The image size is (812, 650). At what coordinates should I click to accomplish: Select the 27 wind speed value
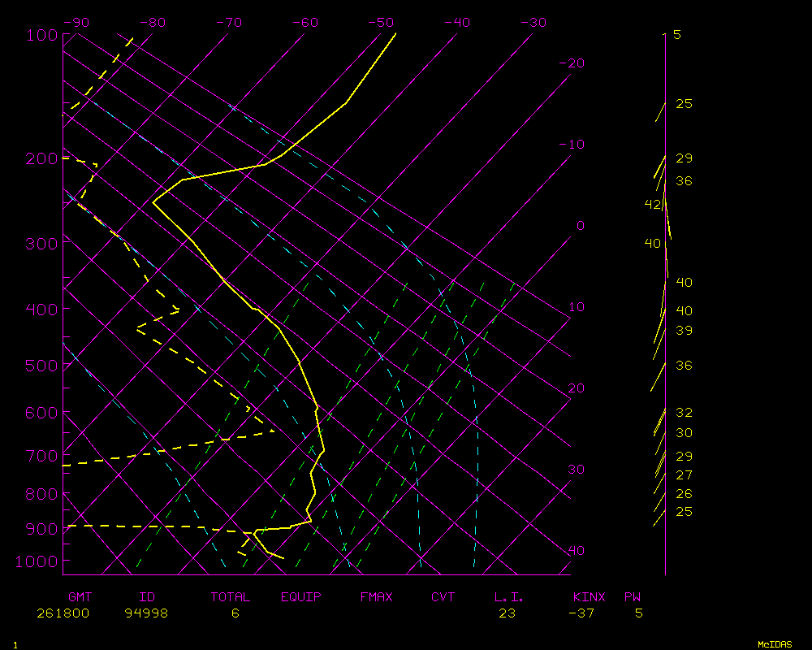[684, 474]
